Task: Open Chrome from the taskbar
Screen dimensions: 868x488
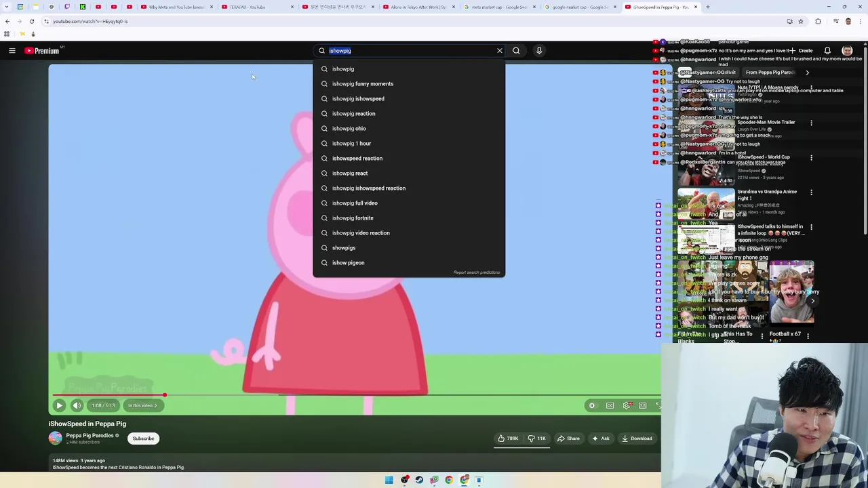Action: [x=449, y=480]
